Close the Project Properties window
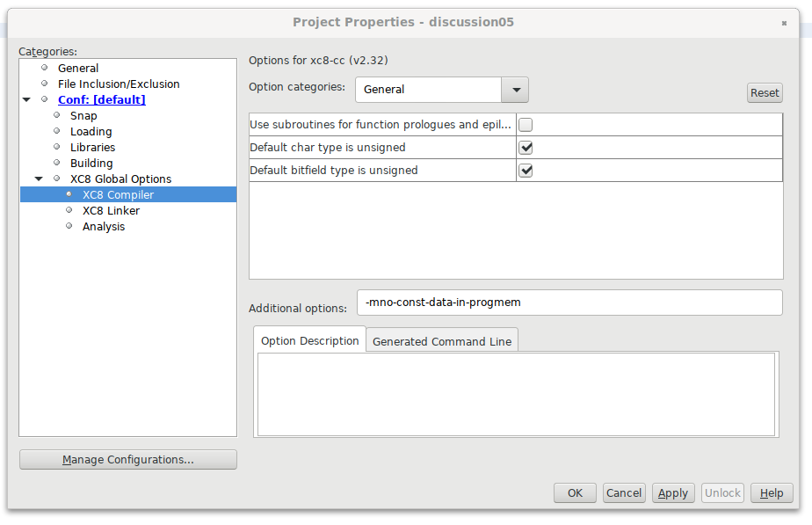Viewport: 812px width, 525px height. (x=784, y=23)
